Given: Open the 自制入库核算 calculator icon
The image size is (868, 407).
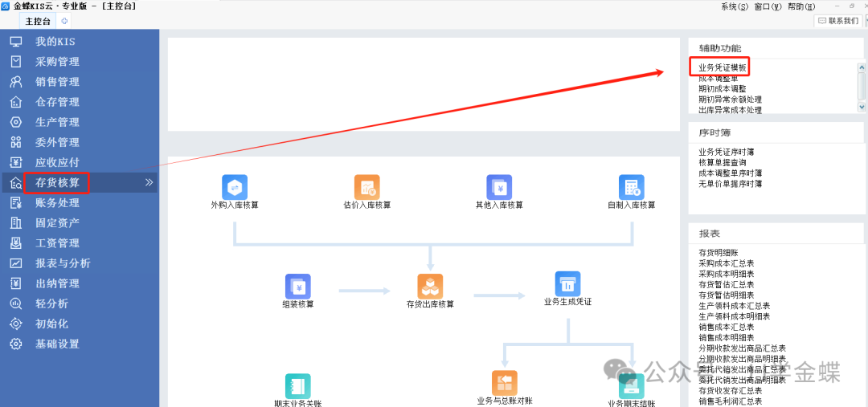Looking at the screenshot, I should click(631, 188).
